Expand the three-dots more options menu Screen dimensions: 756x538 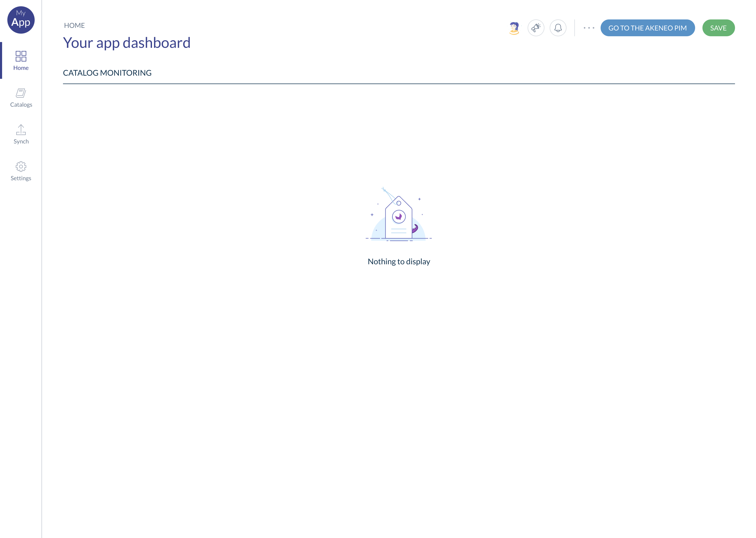[x=589, y=28]
